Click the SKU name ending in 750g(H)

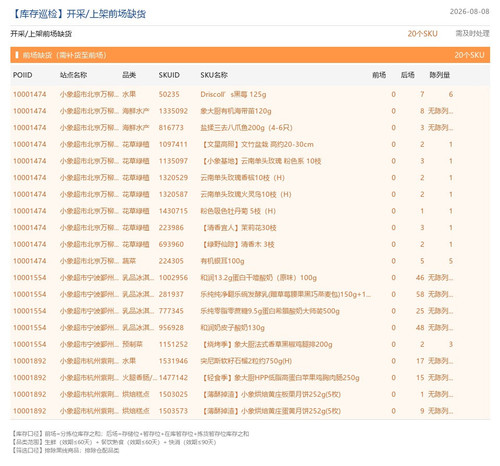pos(246,361)
